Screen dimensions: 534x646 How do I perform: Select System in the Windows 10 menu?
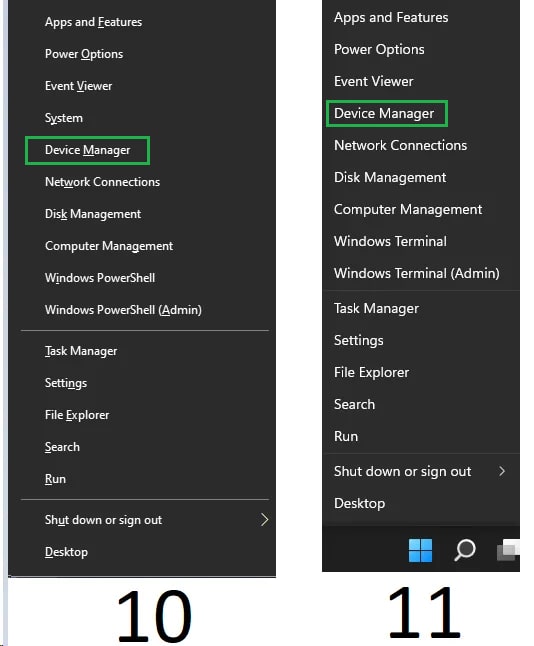(x=64, y=118)
